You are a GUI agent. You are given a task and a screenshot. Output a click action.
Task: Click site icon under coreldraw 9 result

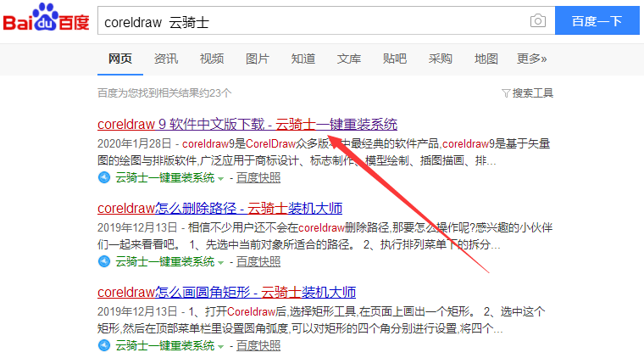[x=104, y=177]
